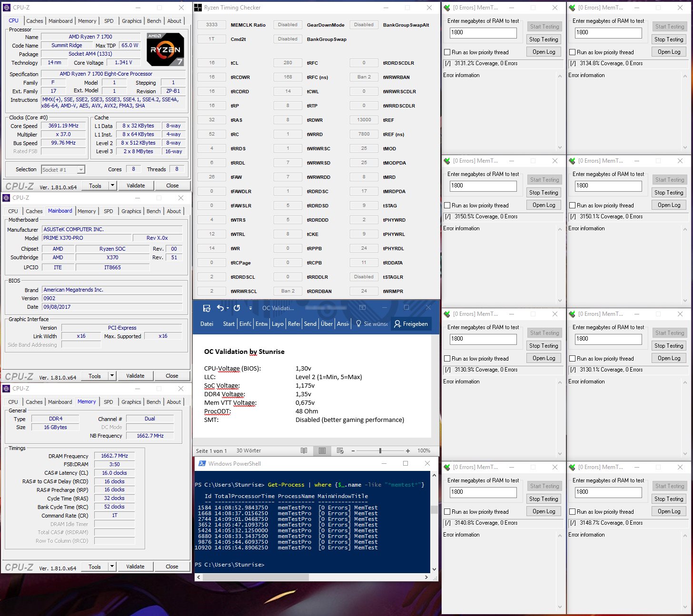Click the Ryzen Timing Checker title bar icon
This screenshot has width=693, height=616.
point(198,8)
